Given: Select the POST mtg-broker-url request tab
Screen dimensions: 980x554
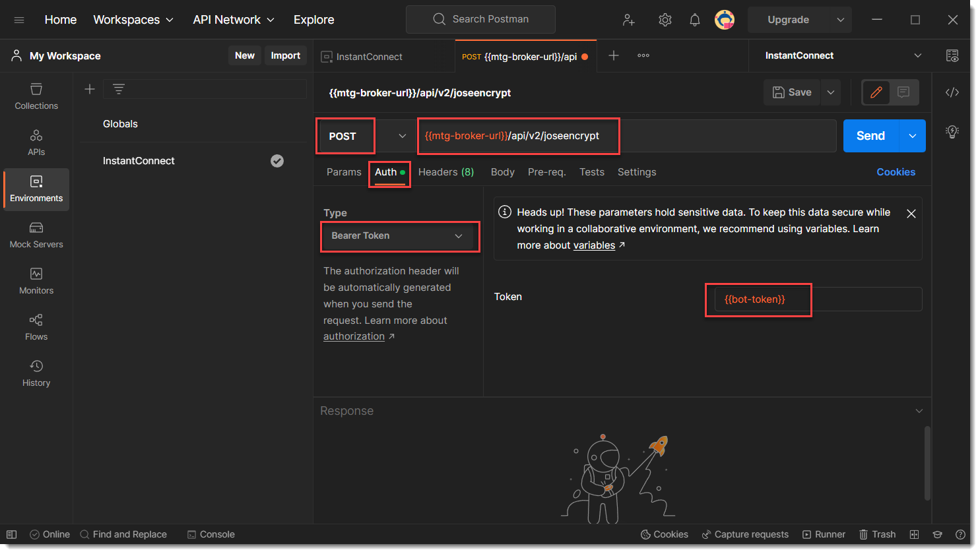Looking at the screenshot, I should [x=525, y=57].
